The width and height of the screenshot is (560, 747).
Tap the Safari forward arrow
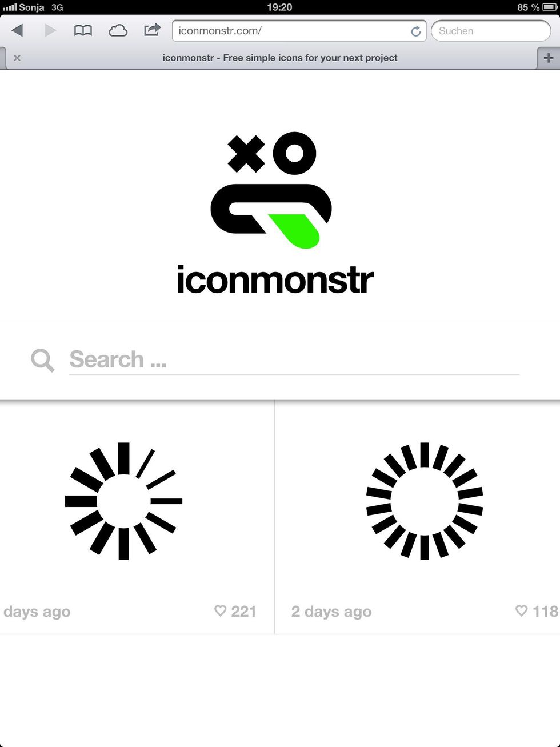[50, 30]
